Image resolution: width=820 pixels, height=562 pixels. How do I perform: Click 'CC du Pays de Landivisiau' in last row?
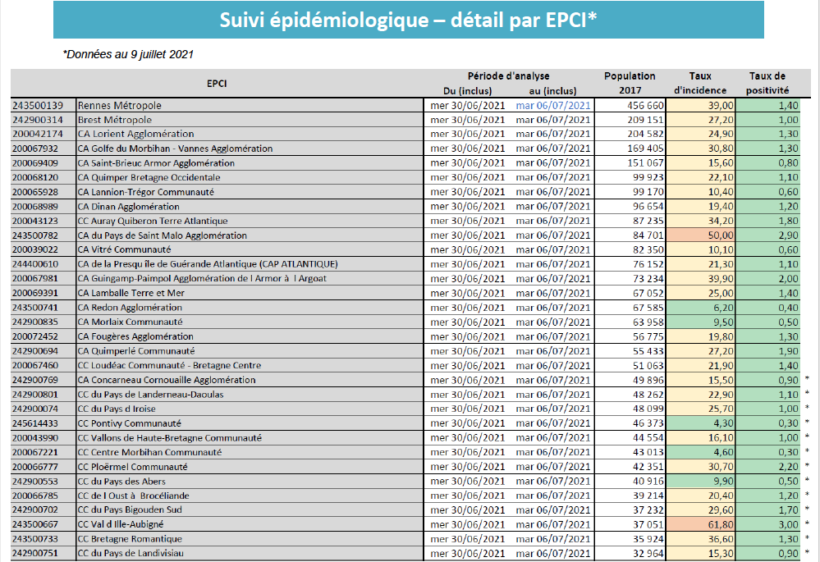pyautogui.click(x=130, y=554)
